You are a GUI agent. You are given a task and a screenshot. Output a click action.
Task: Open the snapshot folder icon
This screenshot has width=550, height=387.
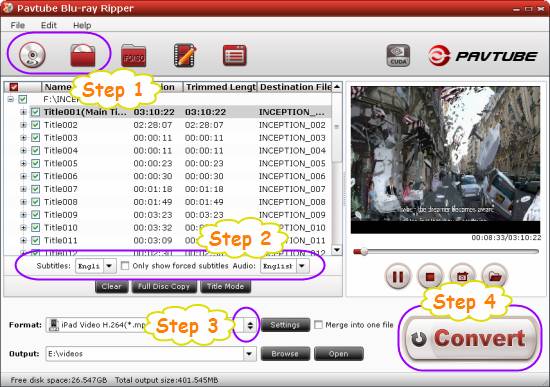(x=495, y=276)
